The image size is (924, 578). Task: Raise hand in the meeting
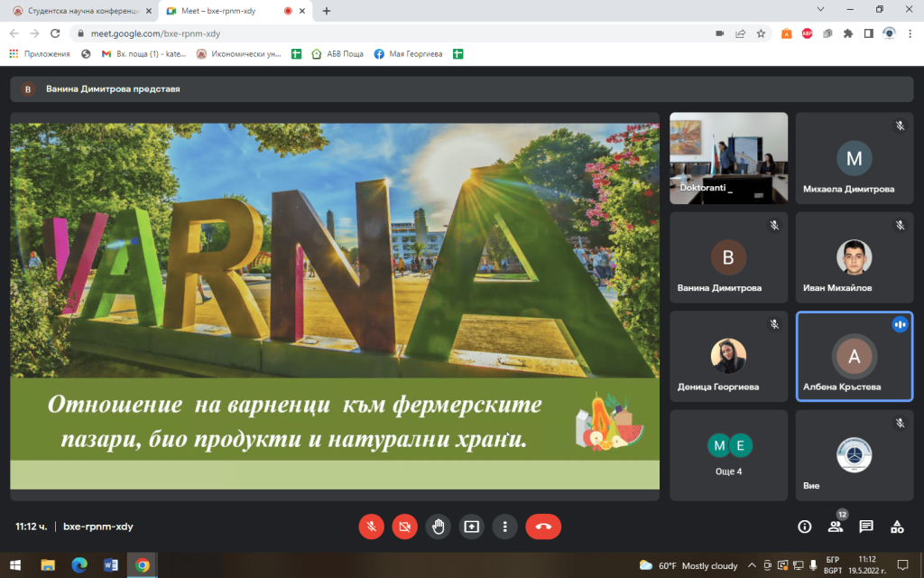pyautogui.click(x=438, y=527)
